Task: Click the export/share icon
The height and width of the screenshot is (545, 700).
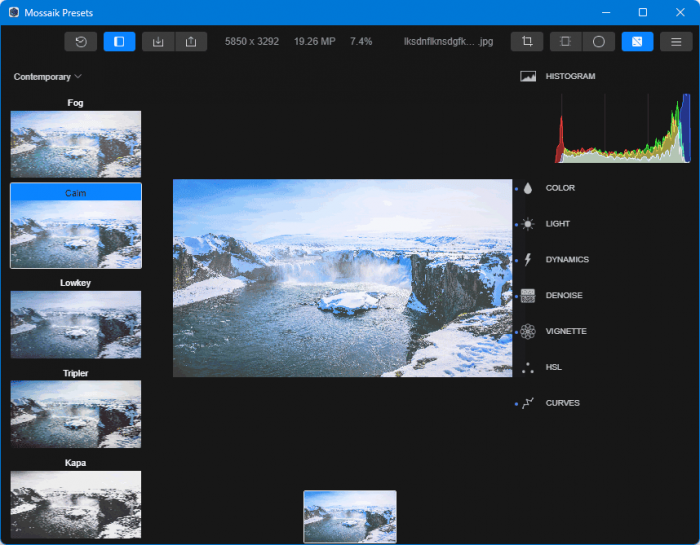Action: 191,41
